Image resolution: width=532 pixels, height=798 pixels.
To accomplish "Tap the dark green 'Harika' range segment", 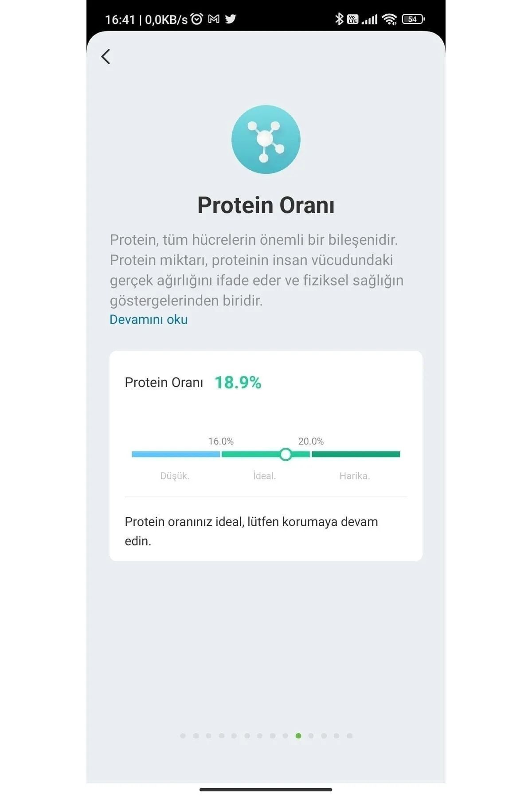I will tap(356, 454).
